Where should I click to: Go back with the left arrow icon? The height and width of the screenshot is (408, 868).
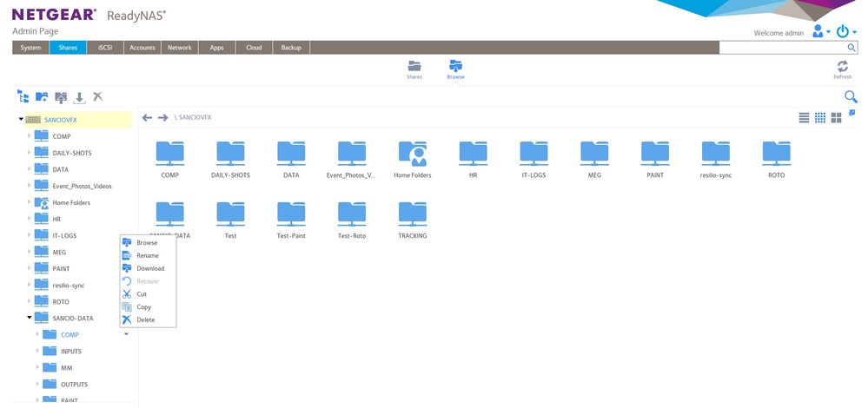tap(148, 117)
